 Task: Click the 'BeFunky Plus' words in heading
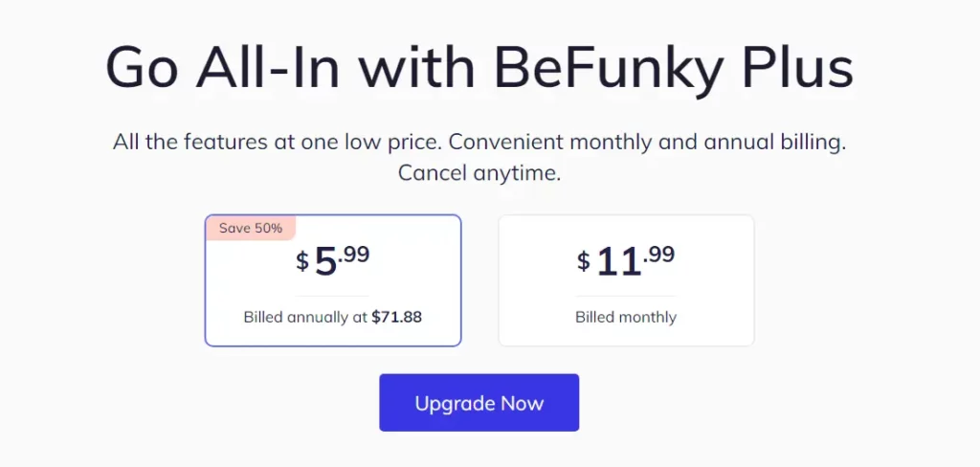(x=673, y=69)
